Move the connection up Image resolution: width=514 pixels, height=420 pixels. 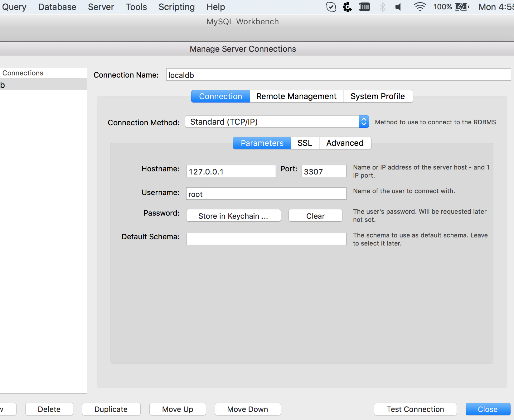pyautogui.click(x=178, y=409)
